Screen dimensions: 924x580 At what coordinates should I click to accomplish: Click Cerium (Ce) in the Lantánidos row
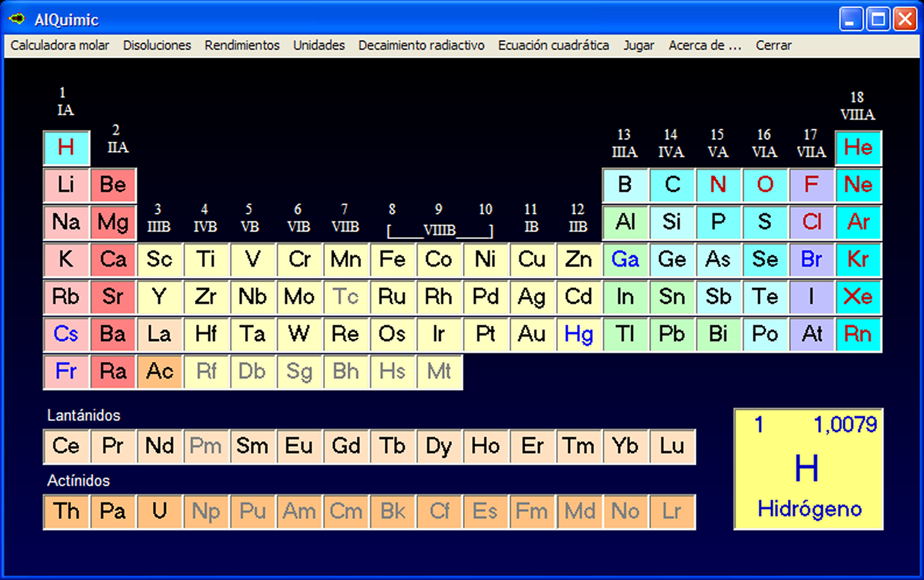pos(66,447)
